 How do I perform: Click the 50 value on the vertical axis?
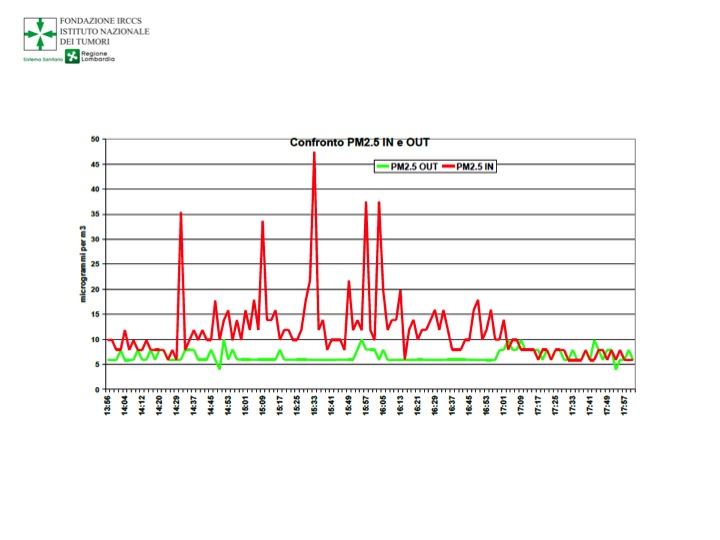tap(95, 139)
